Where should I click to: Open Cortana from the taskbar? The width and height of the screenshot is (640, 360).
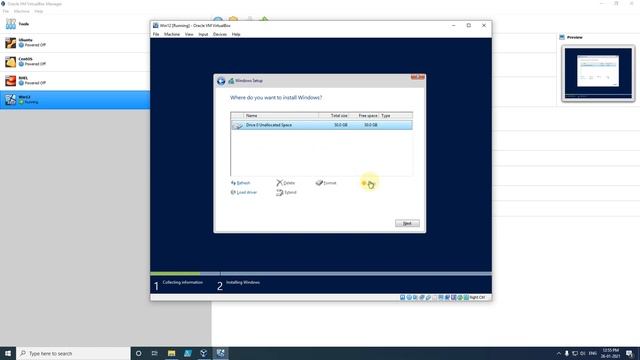pyautogui.click(x=139, y=353)
